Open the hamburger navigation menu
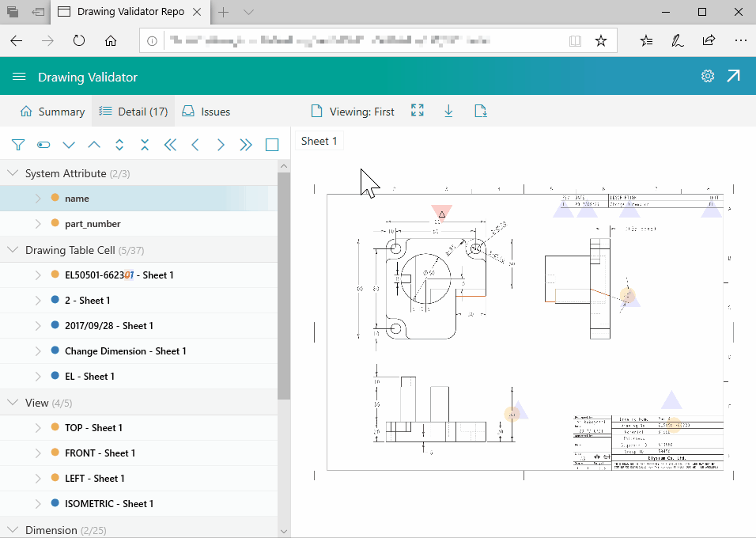Viewport: 756px width, 538px height. pos(20,77)
